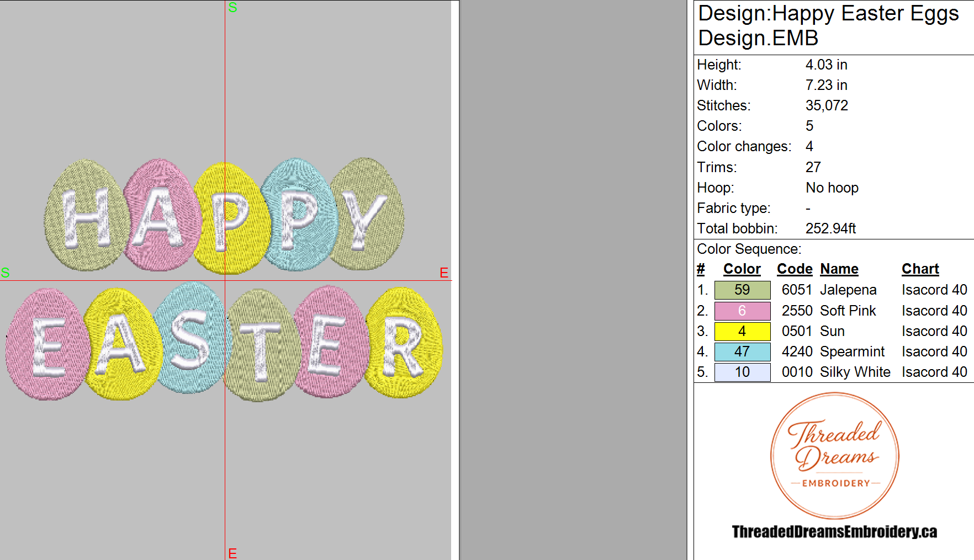This screenshot has width=974, height=560.
Task: Click thread code '6051'
Action: 797,290
